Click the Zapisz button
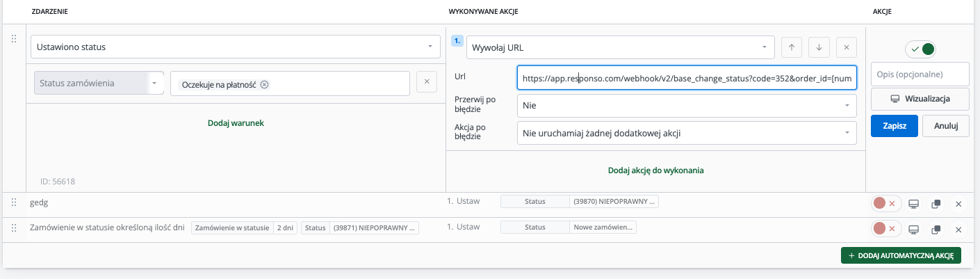980x279 pixels. point(895,126)
